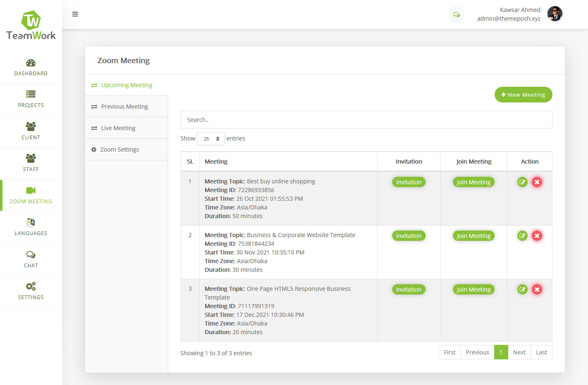Click the chat bubble icon in the top bar
Screen dimensions: 588x385
(456, 14)
